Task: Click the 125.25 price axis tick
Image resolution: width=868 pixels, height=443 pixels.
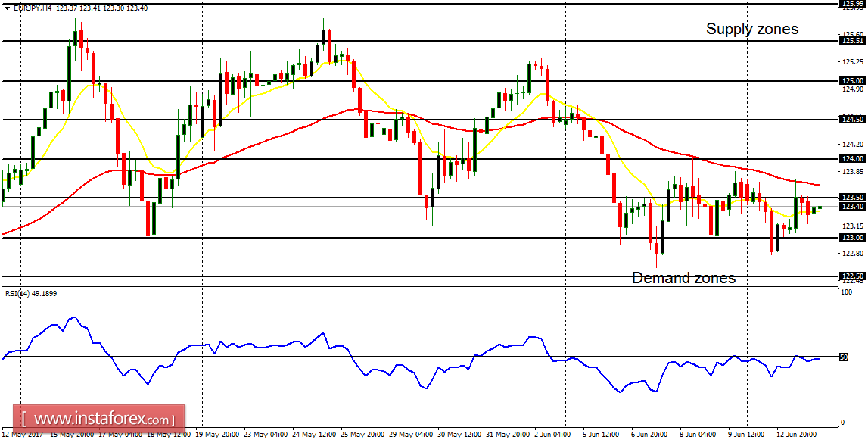Action: 853,61
